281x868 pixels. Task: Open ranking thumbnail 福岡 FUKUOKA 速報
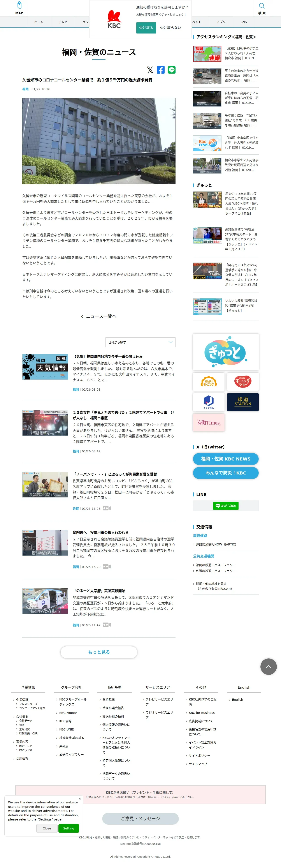click(207, 54)
